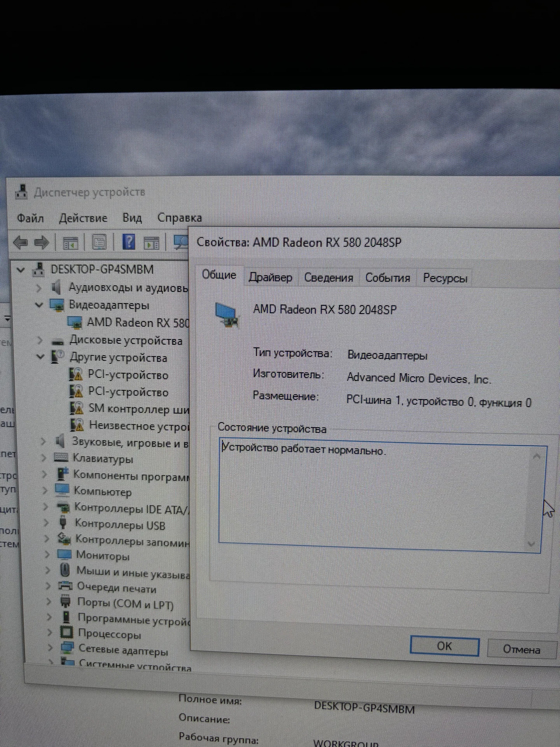Switch to the Ресурсы tab
This screenshot has width=560, height=747.
[x=445, y=279]
